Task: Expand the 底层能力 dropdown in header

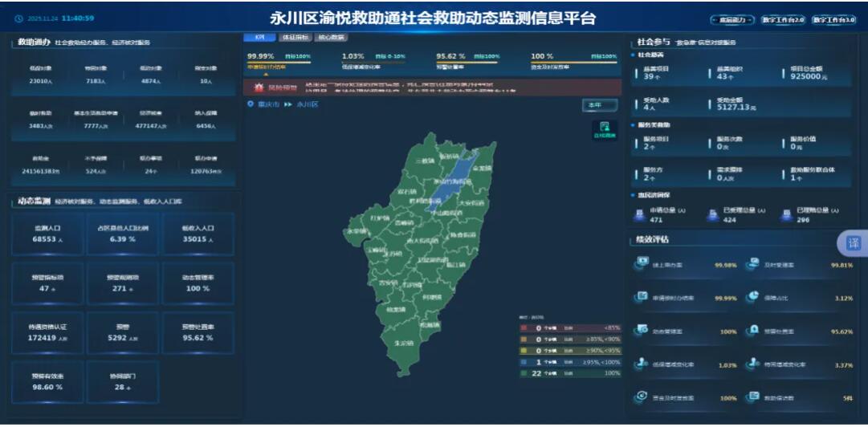Action: 732,19
